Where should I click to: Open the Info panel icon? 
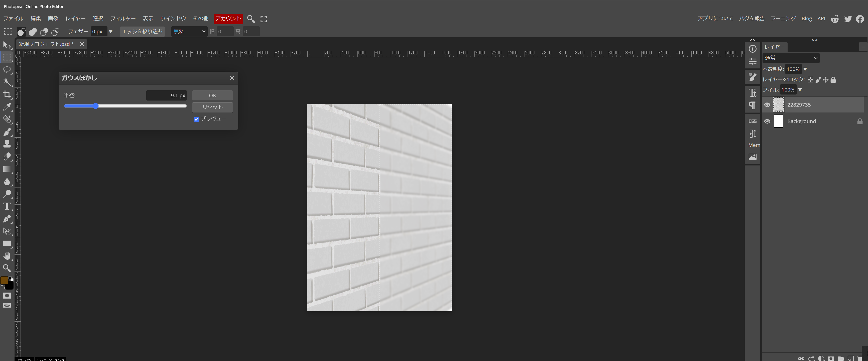point(753,49)
